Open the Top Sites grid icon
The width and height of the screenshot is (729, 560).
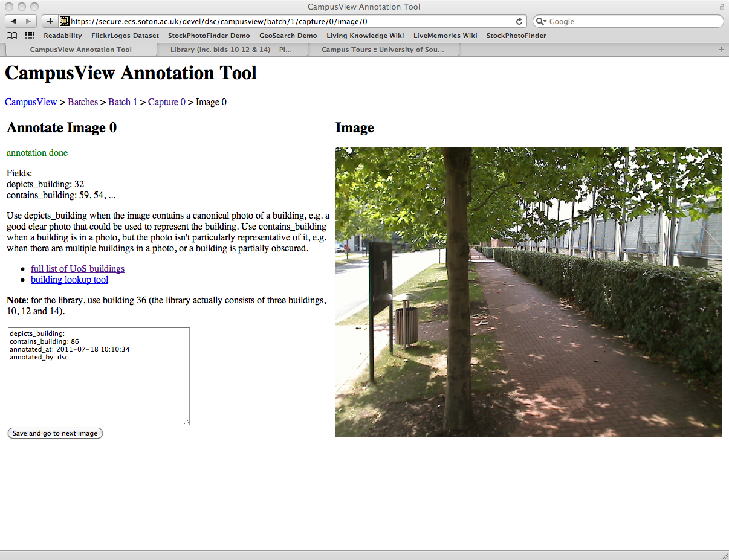(x=30, y=36)
